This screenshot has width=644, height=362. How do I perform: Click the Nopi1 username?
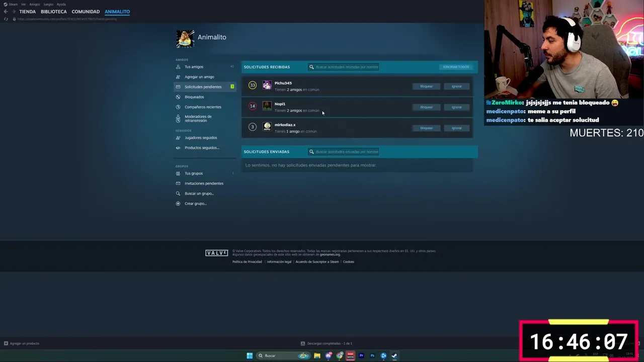tap(280, 104)
